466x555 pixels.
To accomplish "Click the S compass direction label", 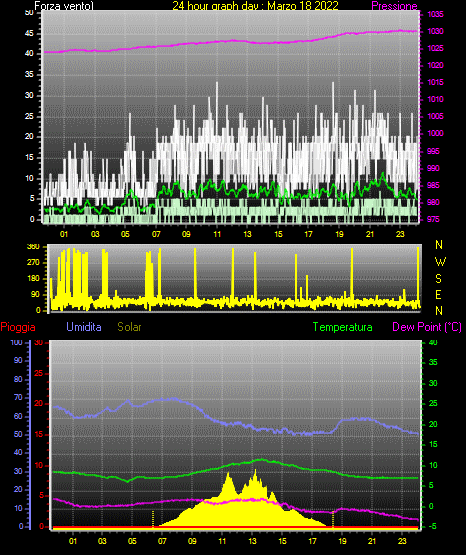I will [x=438, y=279].
